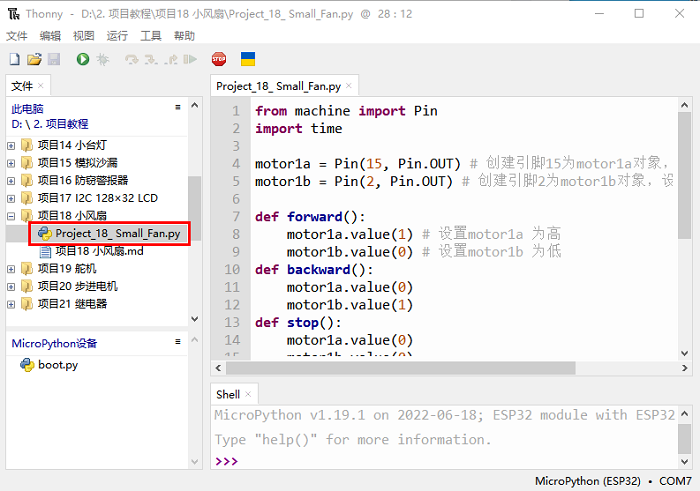Open the 运行 menu
700x491 pixels.
[x=117, y=35]
